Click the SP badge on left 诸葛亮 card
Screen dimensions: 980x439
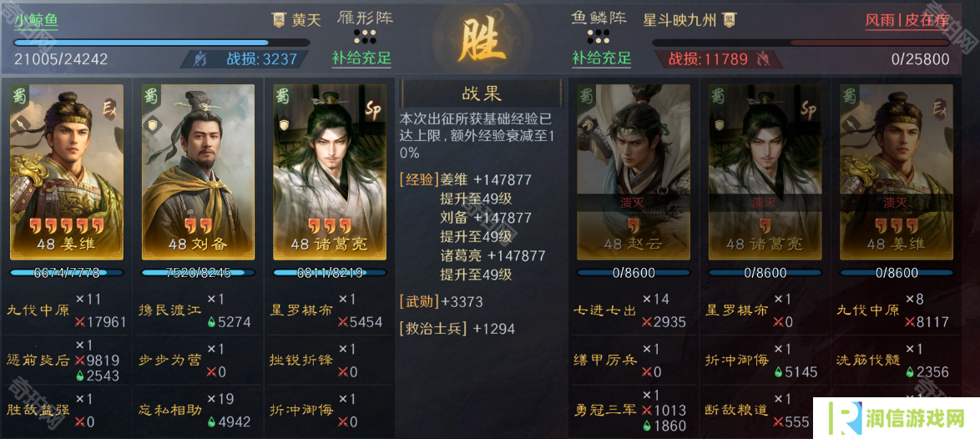[373, 111]
